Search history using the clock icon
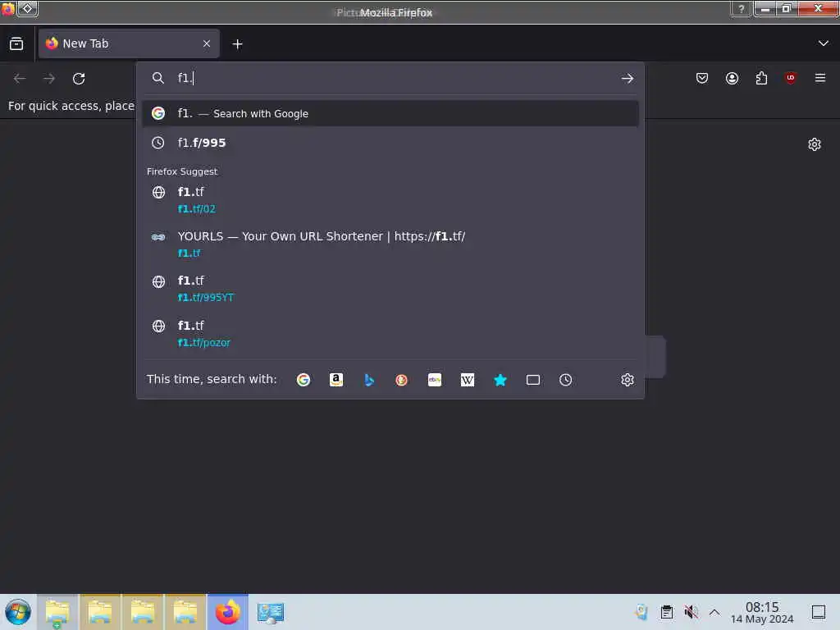The width and height of the screenshot is (840, 630). coord(566,380)
